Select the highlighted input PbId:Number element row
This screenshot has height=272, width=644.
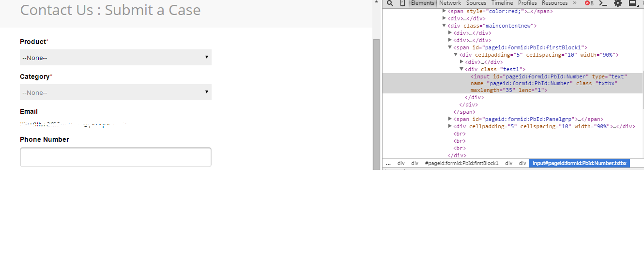(512, 83)
